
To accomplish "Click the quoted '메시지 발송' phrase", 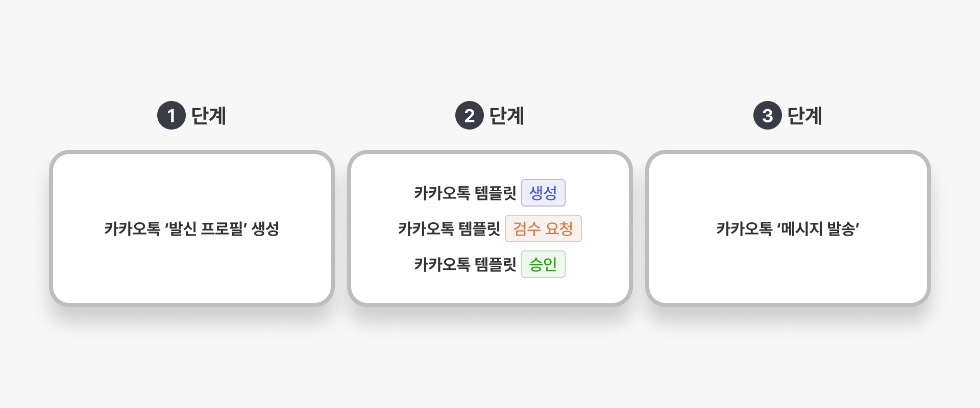I will point(818,228).
